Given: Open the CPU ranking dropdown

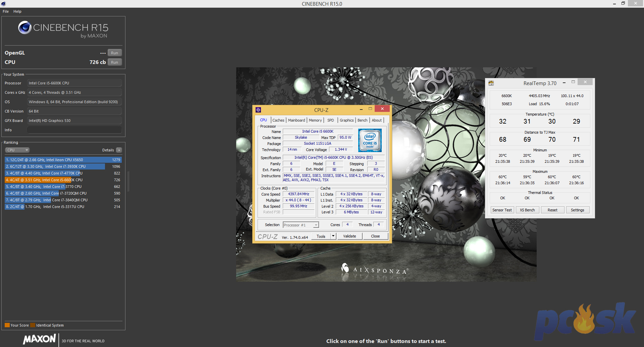Looking at the screenshot, I should click(17, 150).
